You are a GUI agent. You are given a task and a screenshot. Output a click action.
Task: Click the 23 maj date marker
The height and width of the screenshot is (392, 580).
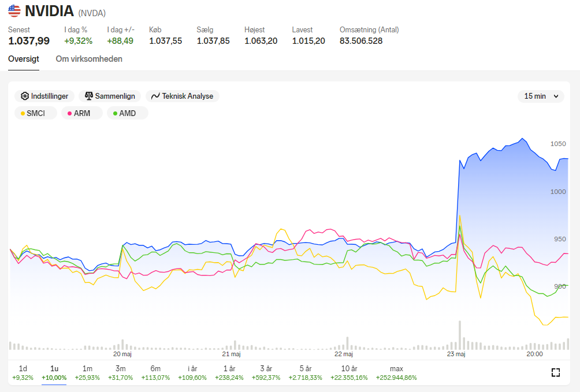(456, 354)
